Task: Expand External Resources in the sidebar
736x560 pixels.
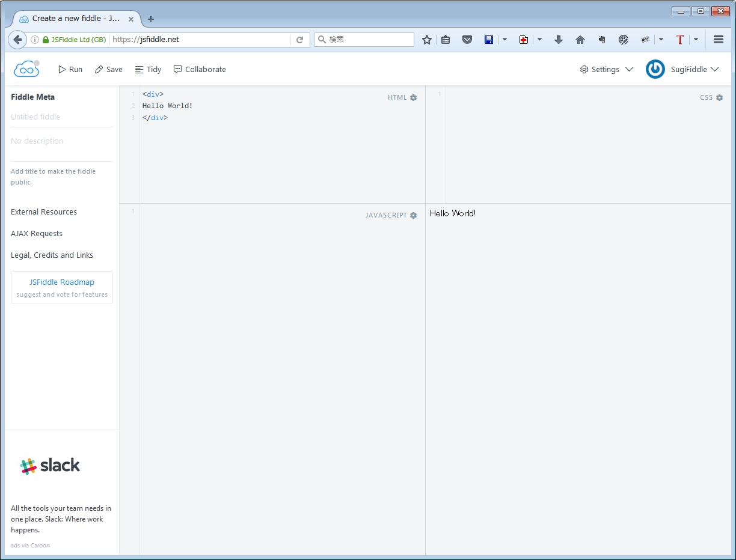Action: (44, 212)
